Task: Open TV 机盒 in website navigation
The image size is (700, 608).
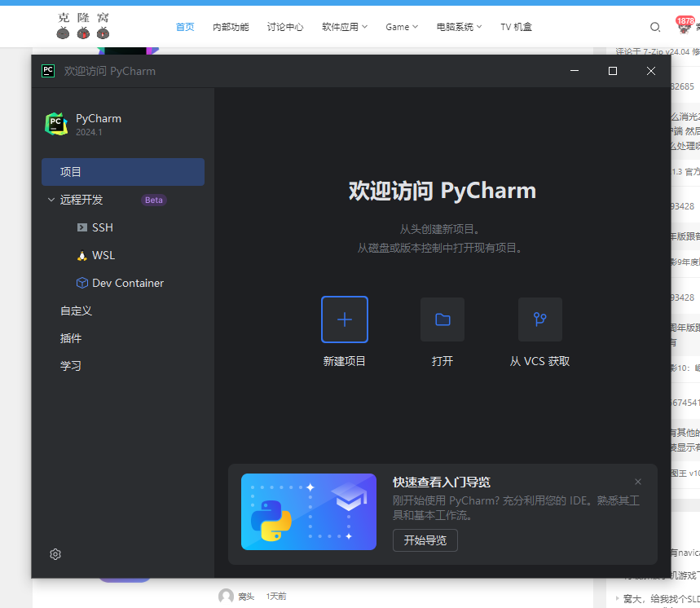Action: coord(516,27)
